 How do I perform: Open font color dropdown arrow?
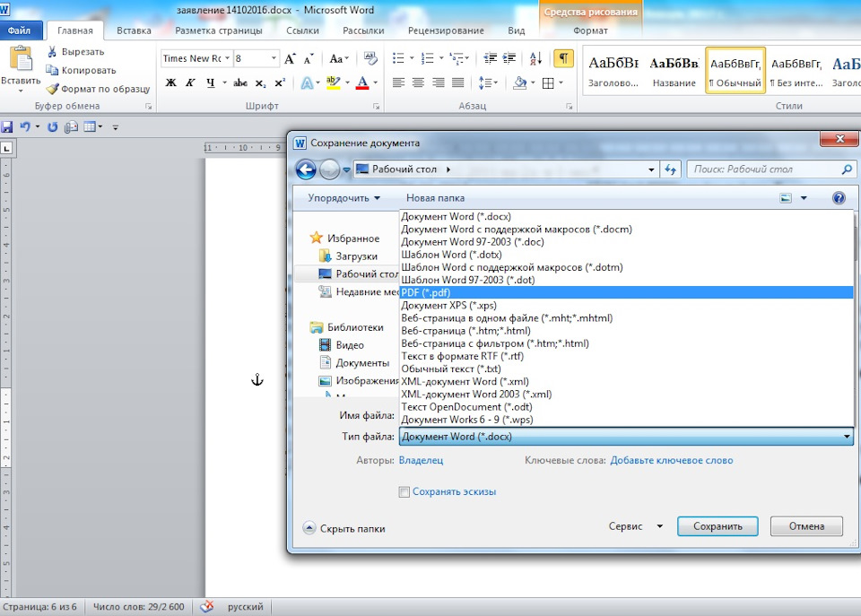tap(376, 82)
